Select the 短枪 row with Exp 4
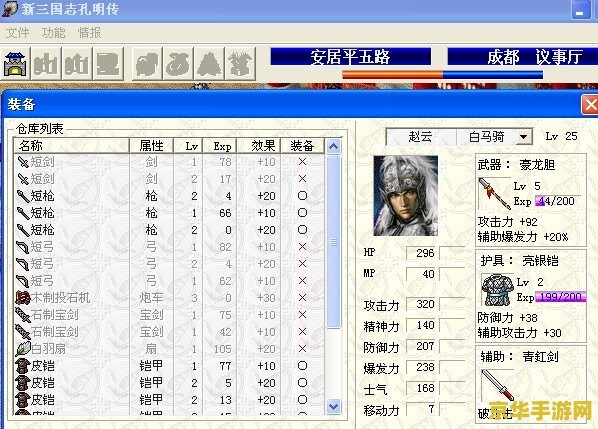598x429 pixels. [170, 196]
